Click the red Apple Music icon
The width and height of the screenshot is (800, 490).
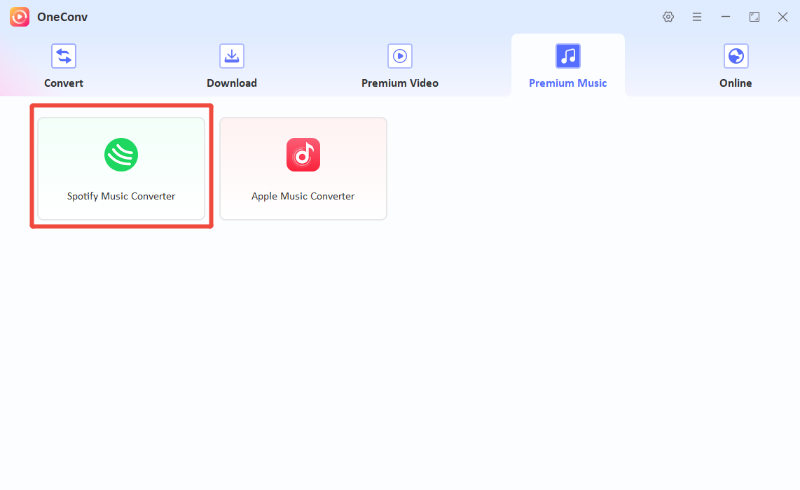tap(303, 154)
